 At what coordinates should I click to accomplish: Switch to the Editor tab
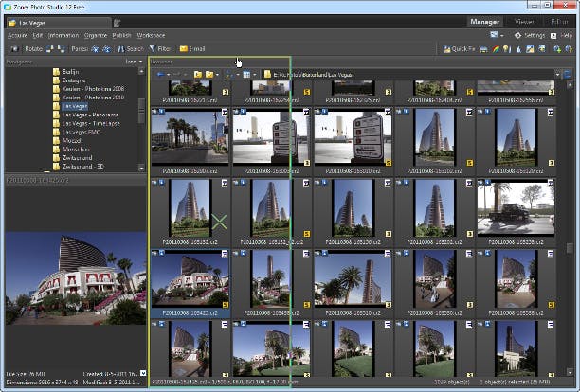tap(557, 20)
